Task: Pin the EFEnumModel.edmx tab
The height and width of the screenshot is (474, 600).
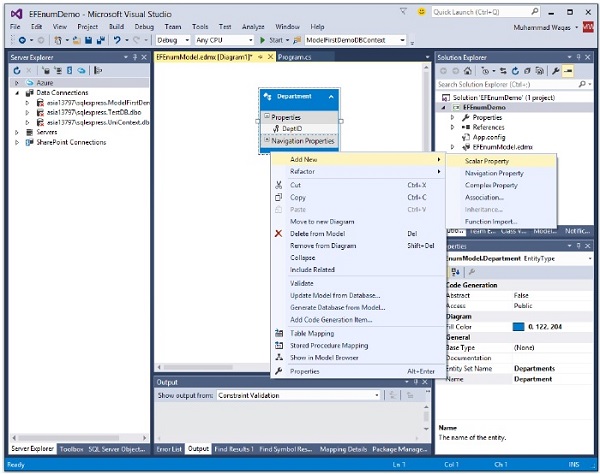Action: tap(260, 57)
